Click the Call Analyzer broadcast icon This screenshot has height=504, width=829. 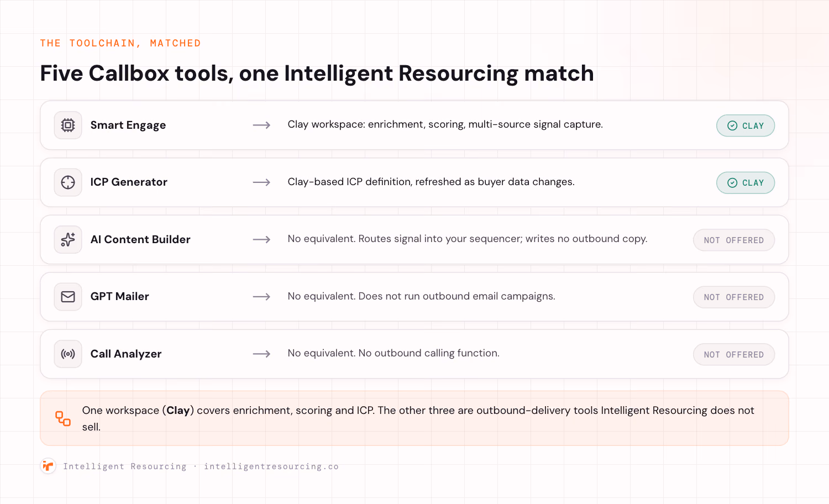(68, 354)
